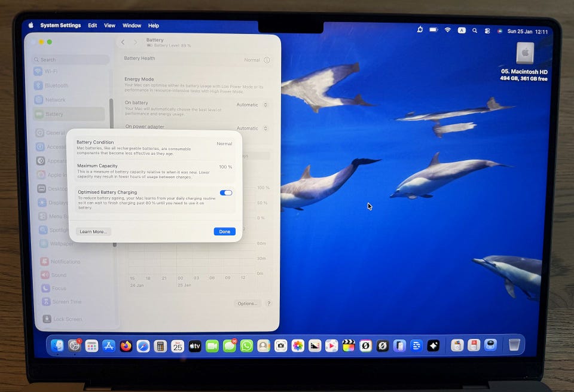Click Done to close battery health dialog
This screenshot has height=392, width=574.
click(224, 232)
